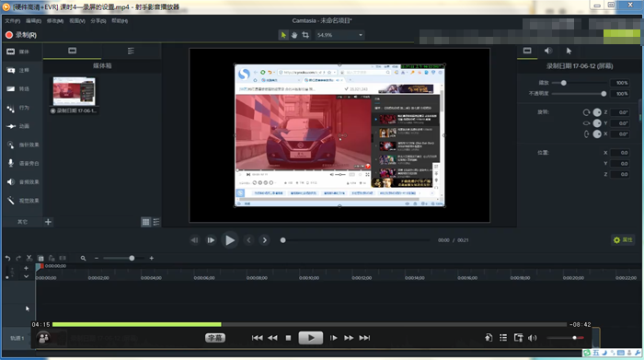Viewport: 644px width, 360px height.
Task: Click the timeline Paste icon
Action: (x=52, y=258)
